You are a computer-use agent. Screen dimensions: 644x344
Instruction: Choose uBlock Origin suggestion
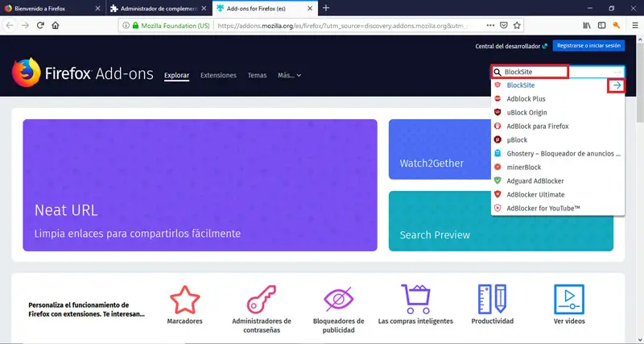[558, 113]
